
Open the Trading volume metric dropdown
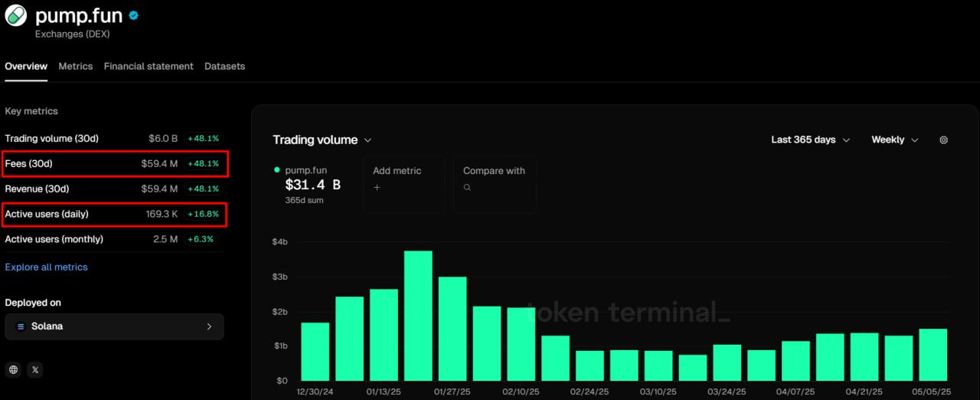[322, 139]
